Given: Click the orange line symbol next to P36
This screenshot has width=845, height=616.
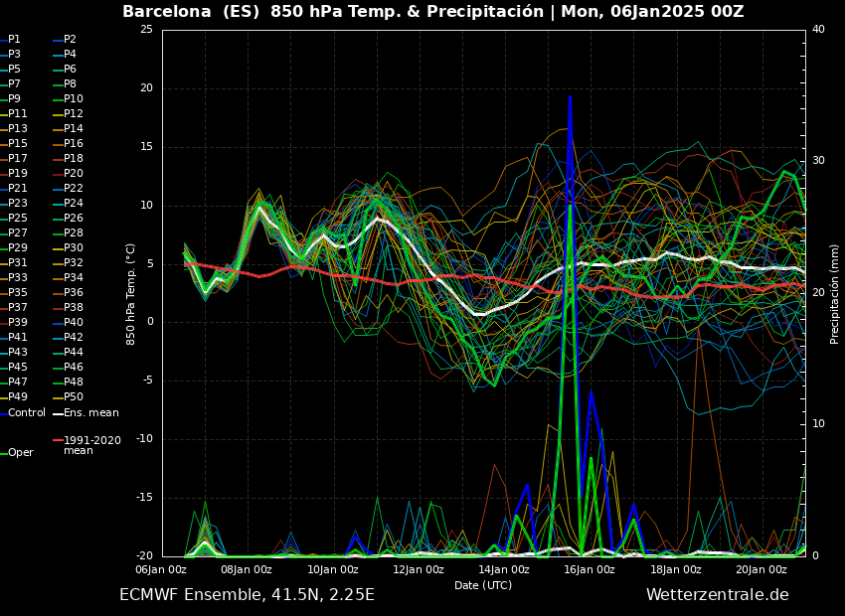Looking at the screenshot, I should click(58, 294).
